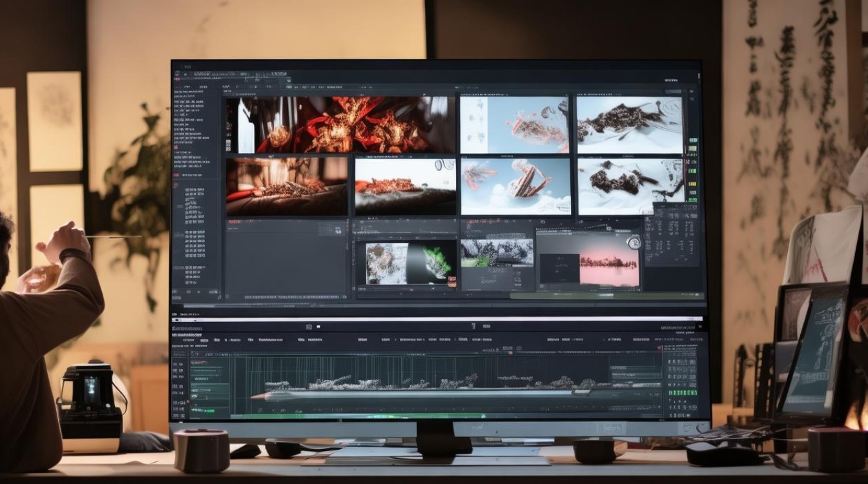868x484 pixels.
Task: Choose the dark warm-toned interior clip thumbnail
Action: pos(287,186)
